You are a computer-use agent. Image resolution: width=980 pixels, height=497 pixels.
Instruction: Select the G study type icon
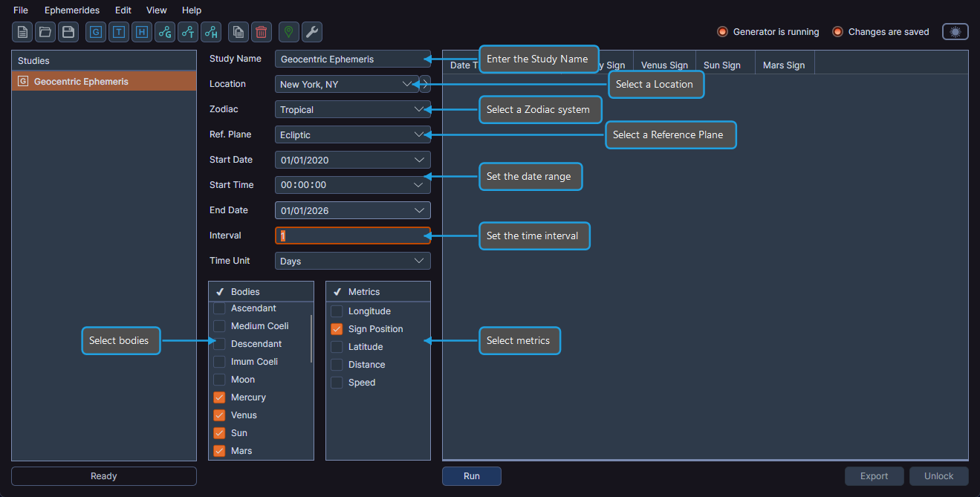95,32
